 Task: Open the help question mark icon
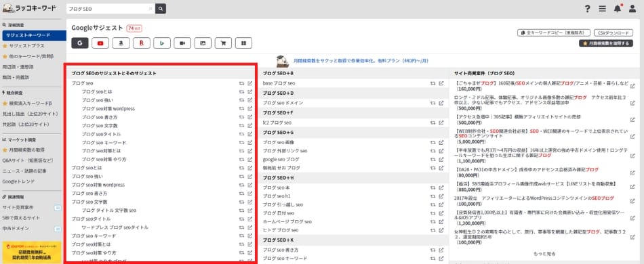coord(588,9)
